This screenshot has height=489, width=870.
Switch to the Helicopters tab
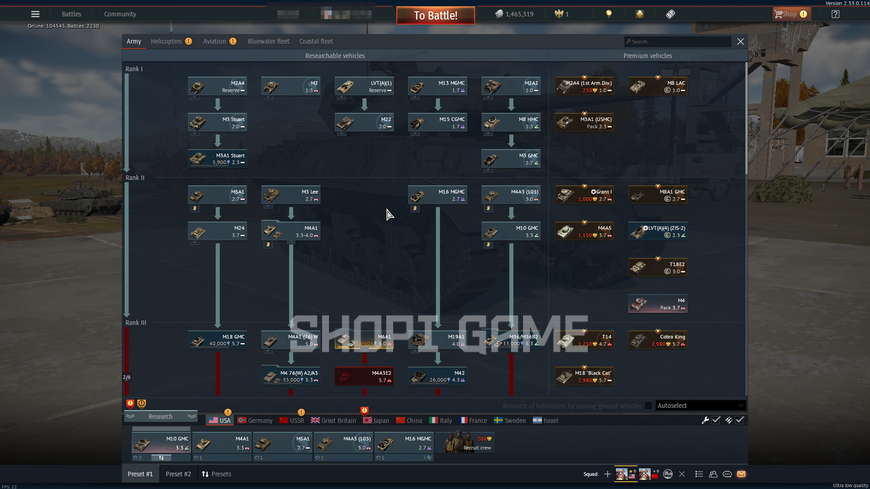[x=166, y=41]
